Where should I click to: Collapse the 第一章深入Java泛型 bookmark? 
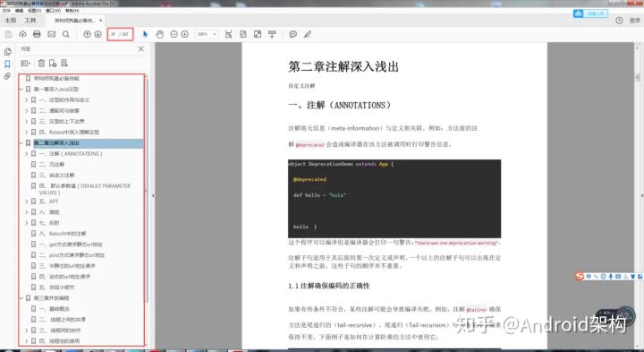click(21, 90)
